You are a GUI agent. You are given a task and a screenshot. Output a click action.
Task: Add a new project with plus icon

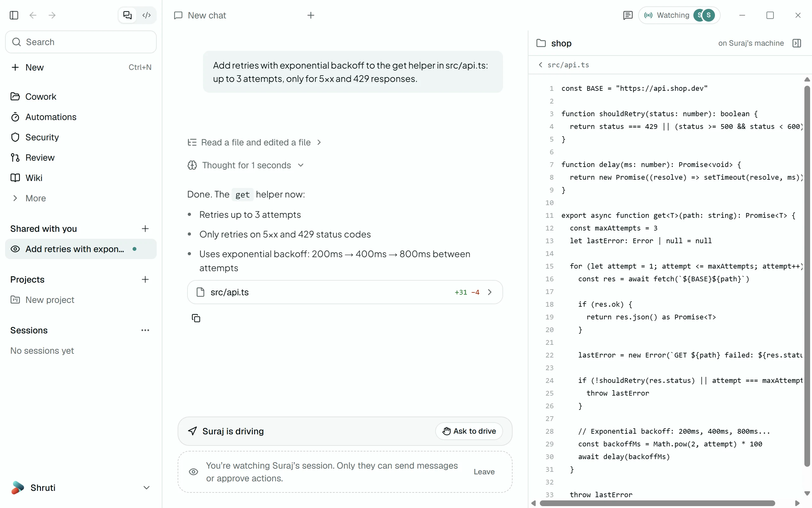click(145, 279)
